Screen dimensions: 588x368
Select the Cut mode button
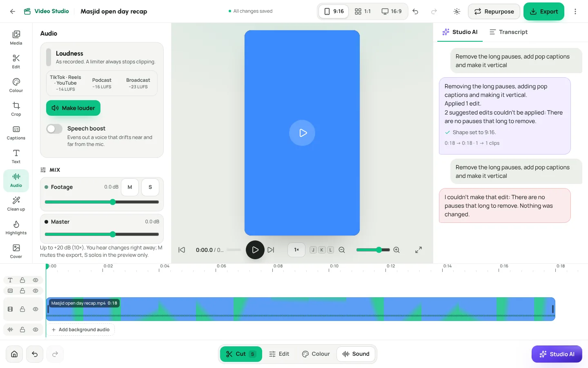coord(241,354)
